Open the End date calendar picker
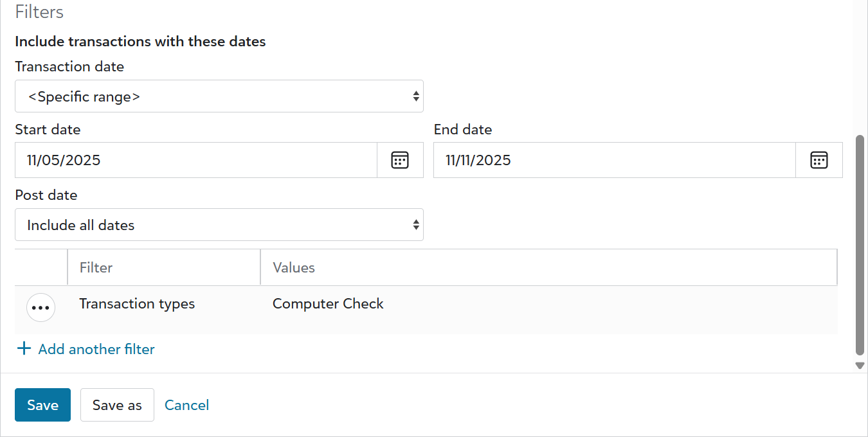The height and width of the screenshot is (437, 868). pyautogui.click(x=819, y=159)
